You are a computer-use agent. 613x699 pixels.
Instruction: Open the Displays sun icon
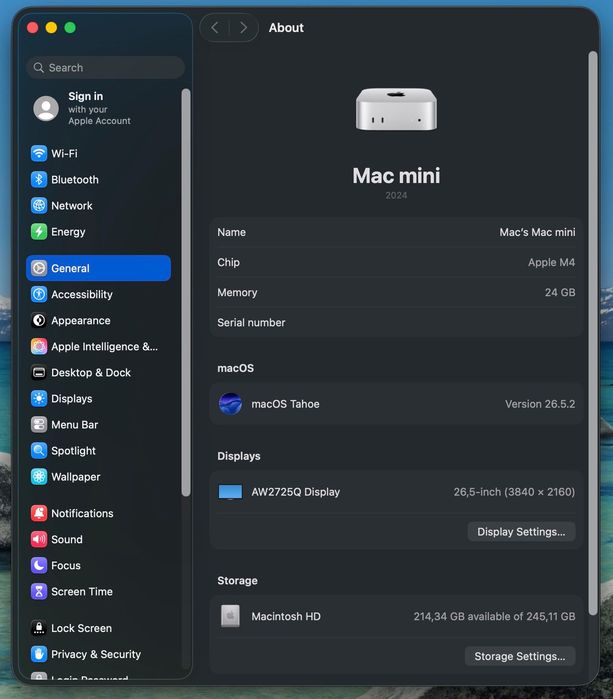tap(39, 399)
